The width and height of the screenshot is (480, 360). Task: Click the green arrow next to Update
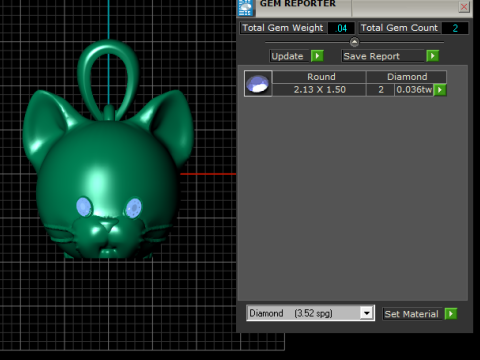(317, 56)
